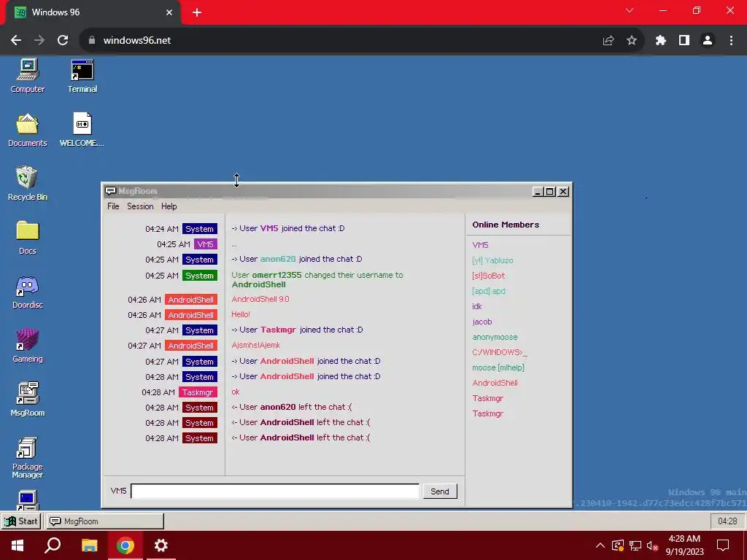Click username omerr12355 in chat log
The width and height of the screenshot is (747, 560).
tap(276, 275)
